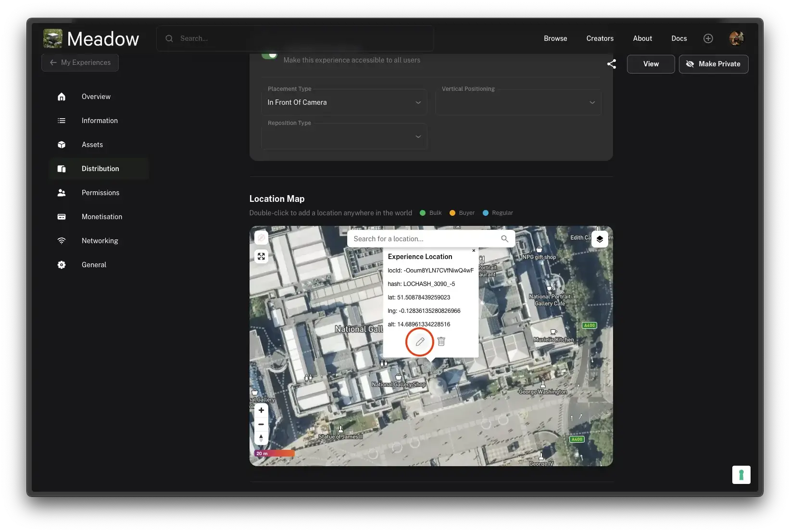Viewport: 790px width, 532px height.
Task: Click the plus create icon in header
Action: (708, 38)
